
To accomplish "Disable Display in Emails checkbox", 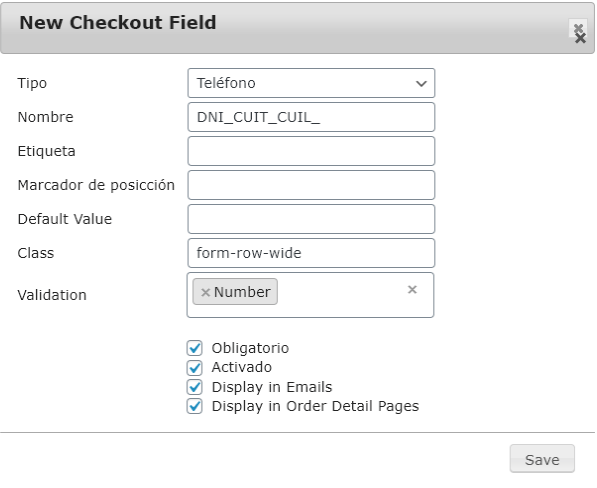I will 195,387.
